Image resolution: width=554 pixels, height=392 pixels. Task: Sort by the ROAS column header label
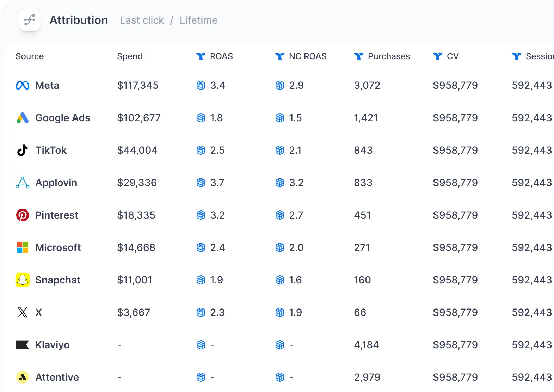(221, 56)
